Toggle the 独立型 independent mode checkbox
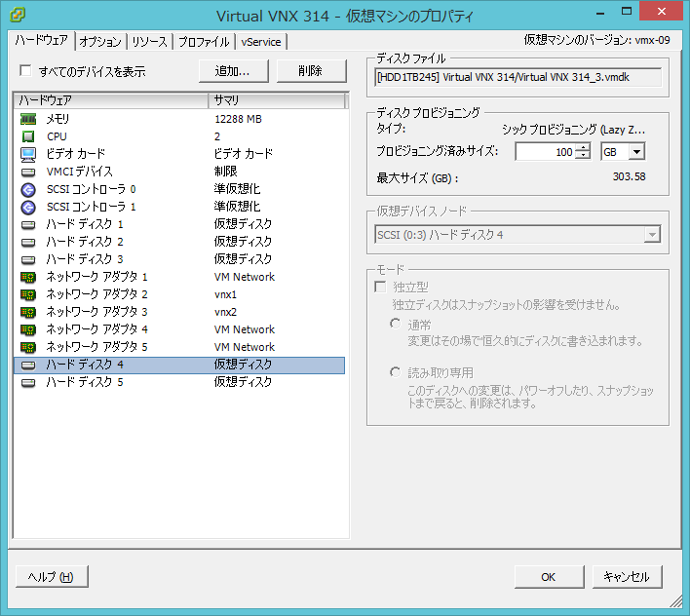Screen dimensions: 690x616 pyautogui.click(x=380, y=287)
